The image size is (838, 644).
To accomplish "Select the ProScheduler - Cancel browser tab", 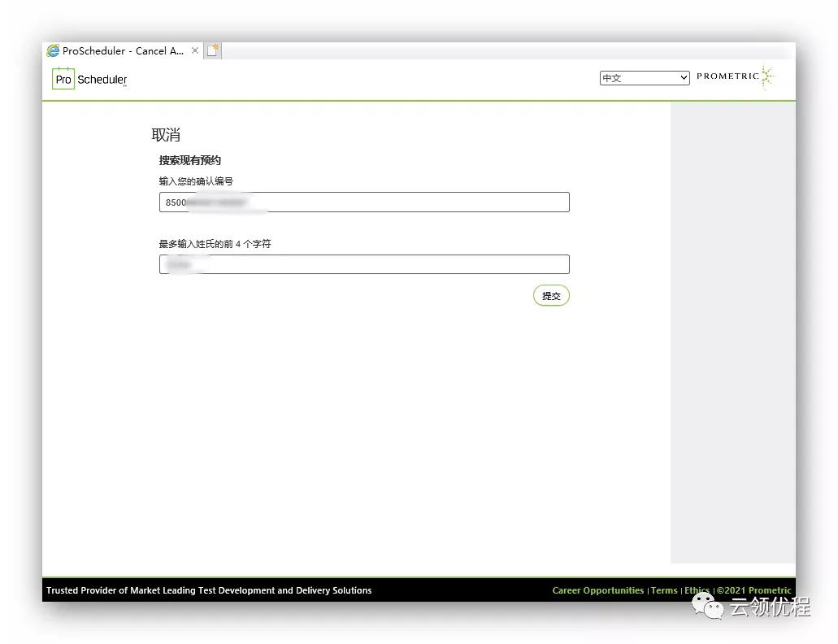I will (x=123, y=50).
